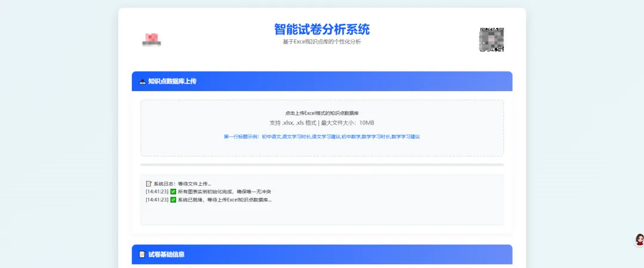Viewport: 644px width, 268px height.
Task: Click the QR code image at top right
Action: click(x=491, y=39)
